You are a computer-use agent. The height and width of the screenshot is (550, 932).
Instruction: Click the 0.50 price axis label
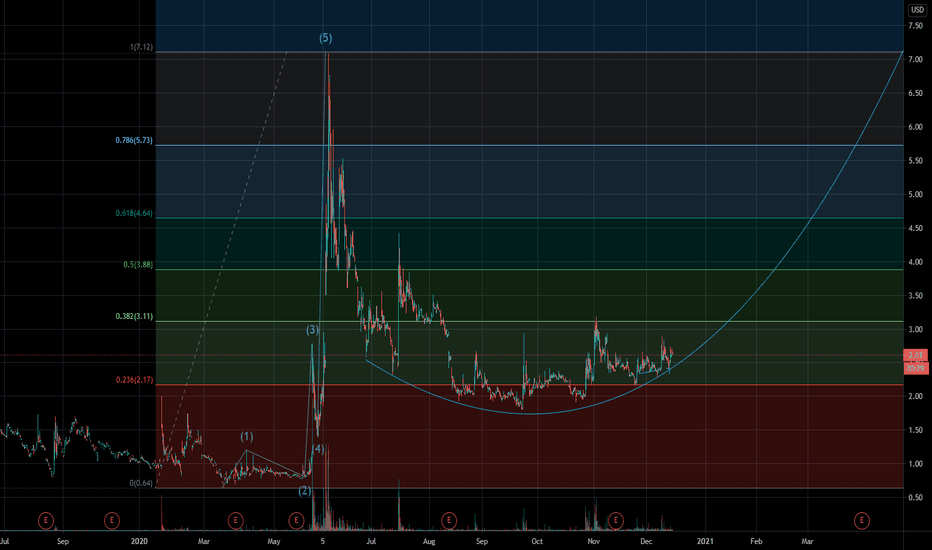[915, 498]
